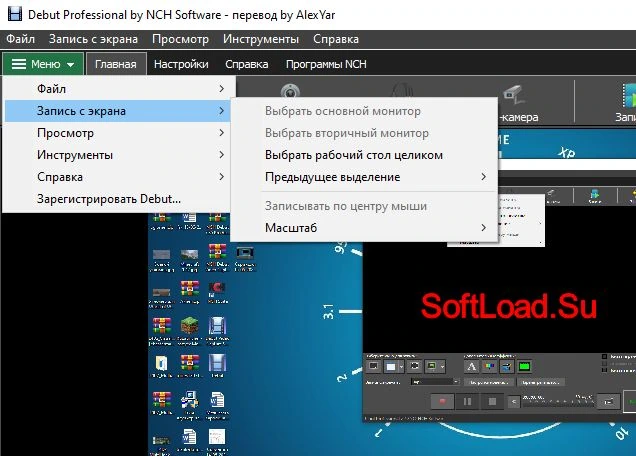Click the text caption A icon in preview
Viewport: 636px width, 456px height.
(x=471, y=367)
